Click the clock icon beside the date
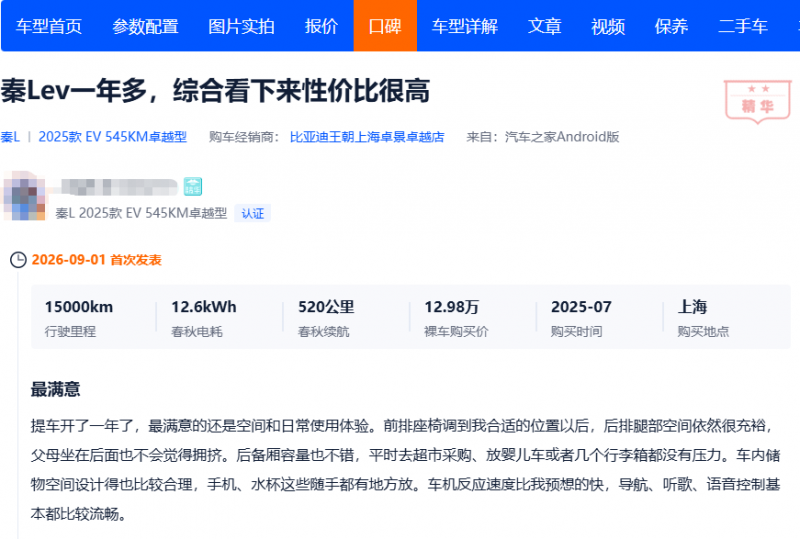Viewport: 800px width, 539px height. [18, 260]
